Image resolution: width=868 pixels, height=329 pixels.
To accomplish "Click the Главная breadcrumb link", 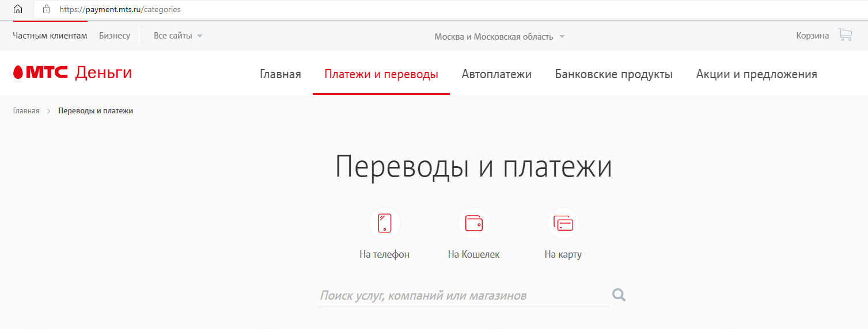I will [x=26, y=111].
